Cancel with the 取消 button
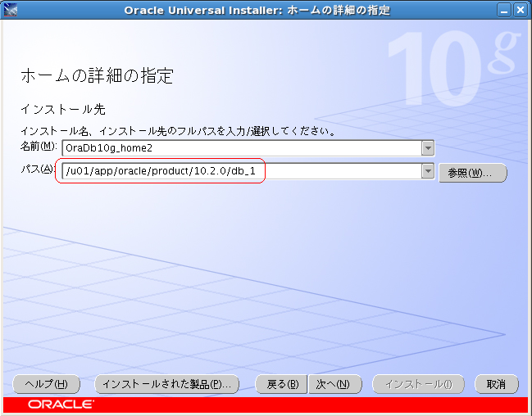Viewport: 532px width, 416px height. pos(497,384)
